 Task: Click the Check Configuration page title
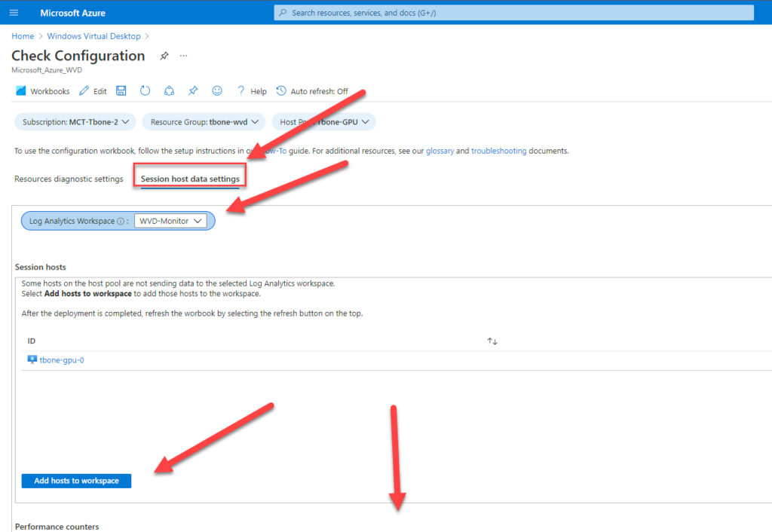pyautogui.click(x=78, y=56)
